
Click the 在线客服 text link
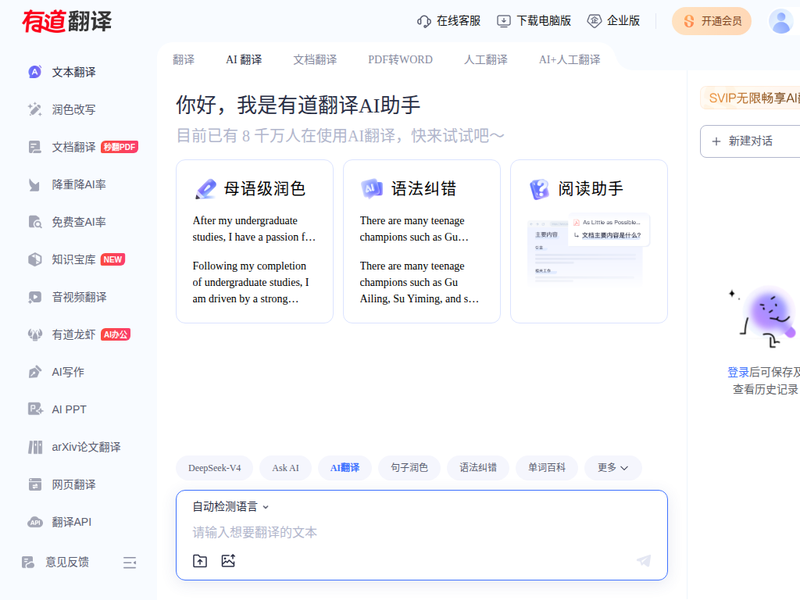coord(459,21)
